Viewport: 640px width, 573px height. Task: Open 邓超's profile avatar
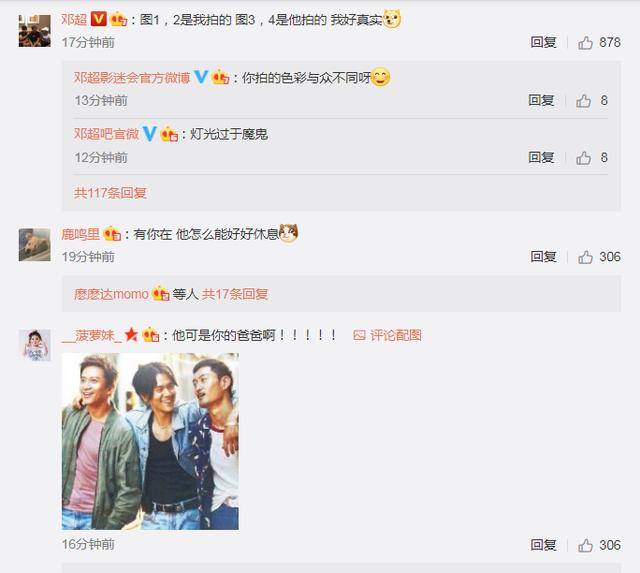tap(35, 31)
